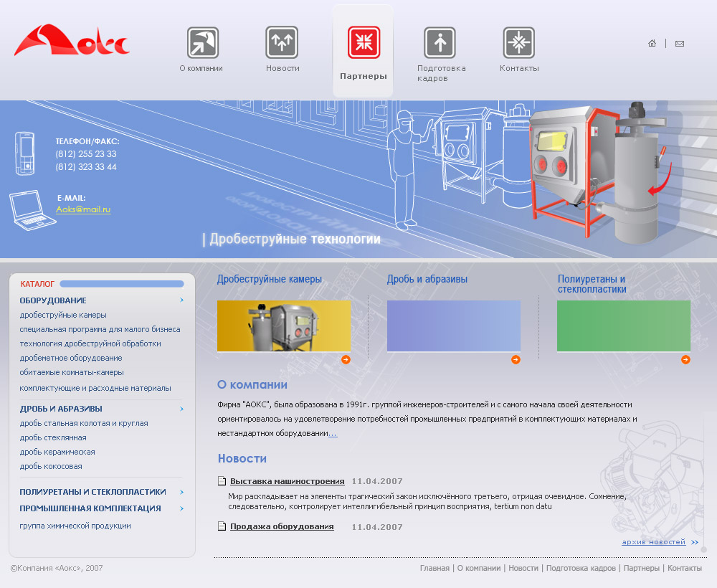
Task: Expand ПРОМЫШЛЕННАЯ КОМПЛЕКТАЦИЯ catalog arrow
Action: click(181, 508)
